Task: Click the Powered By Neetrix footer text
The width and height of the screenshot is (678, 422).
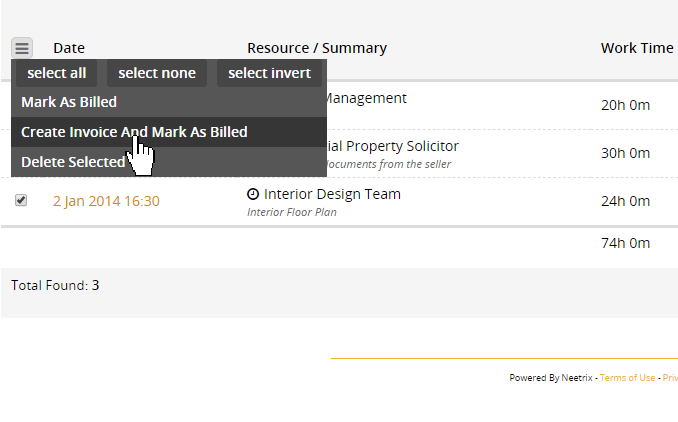Action: coord(551,377)
